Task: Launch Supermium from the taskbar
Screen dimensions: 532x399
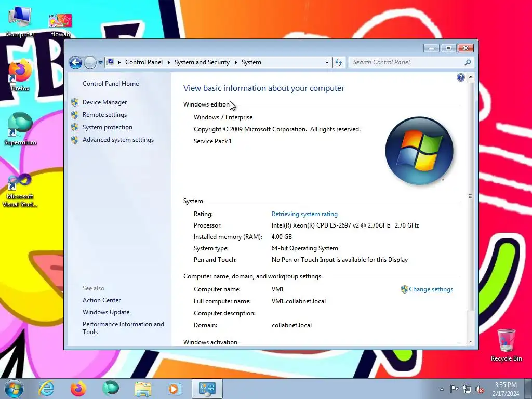Action: click(x=111, y=389)
